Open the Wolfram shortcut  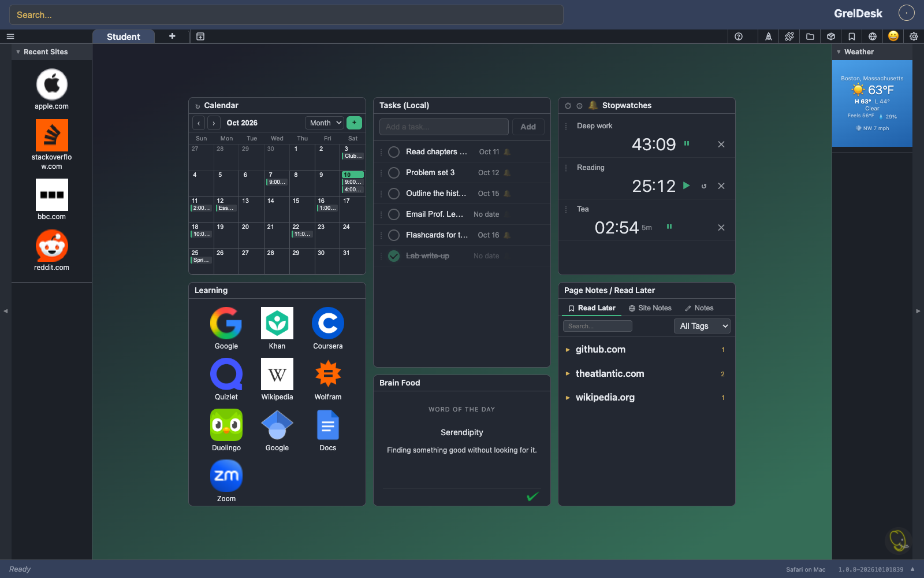tap(328, 379)
